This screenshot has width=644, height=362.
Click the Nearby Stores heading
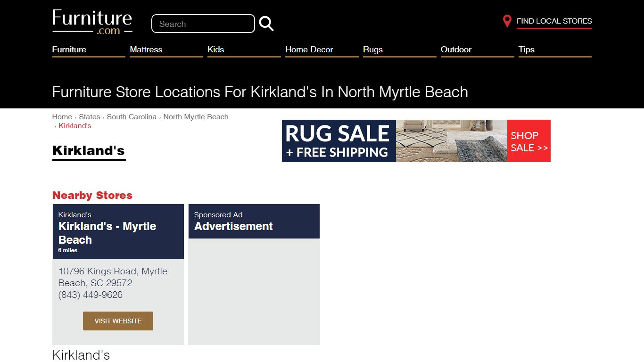click(x=92, y=195)
